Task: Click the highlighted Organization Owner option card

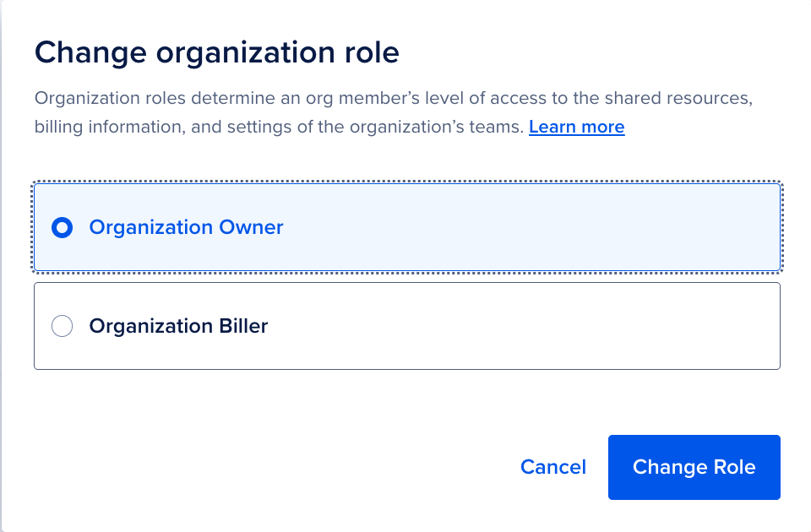Action: coord(406,228)
